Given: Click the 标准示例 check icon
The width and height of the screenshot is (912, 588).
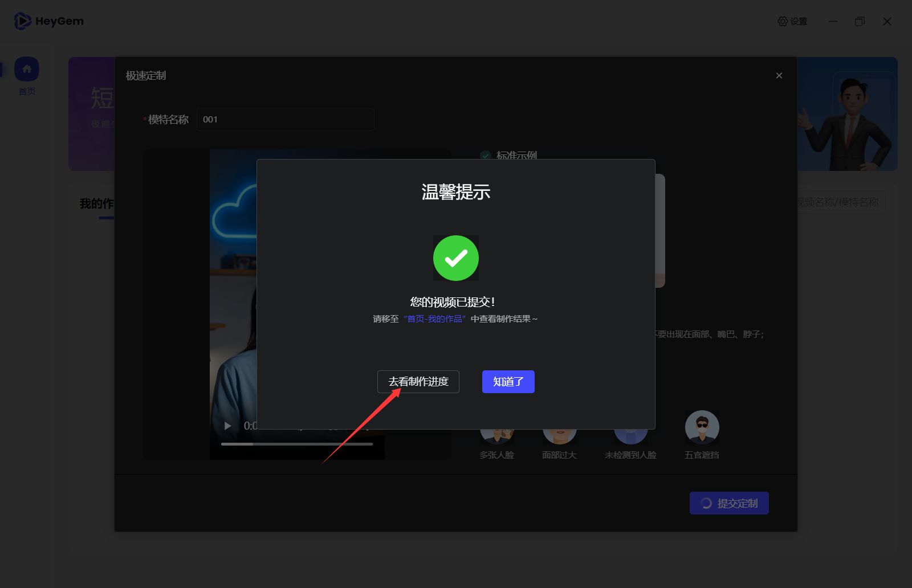Looking at the screenshot, I should click(486, 155).
